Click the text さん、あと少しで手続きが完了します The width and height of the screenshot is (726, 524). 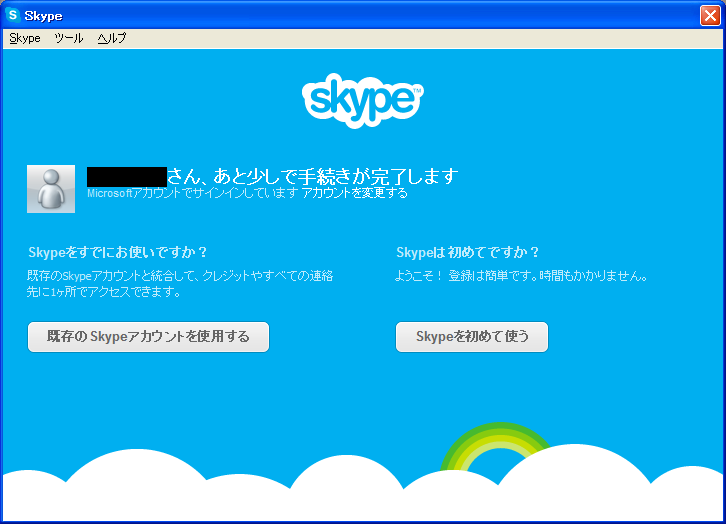tap(313, 176)
